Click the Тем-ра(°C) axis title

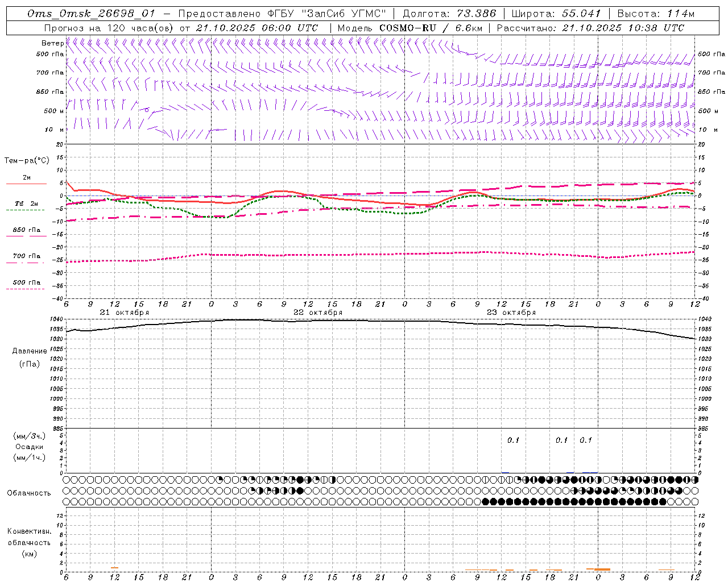[27, 161]
